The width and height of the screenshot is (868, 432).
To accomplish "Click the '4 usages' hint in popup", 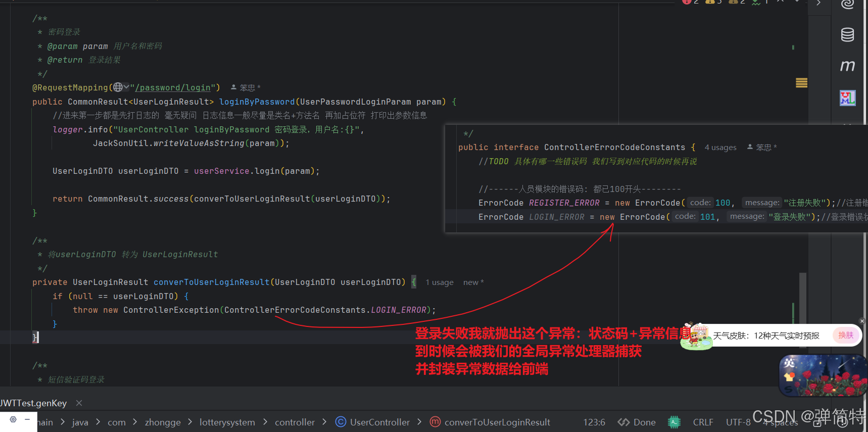I will (x=720, y=148).
